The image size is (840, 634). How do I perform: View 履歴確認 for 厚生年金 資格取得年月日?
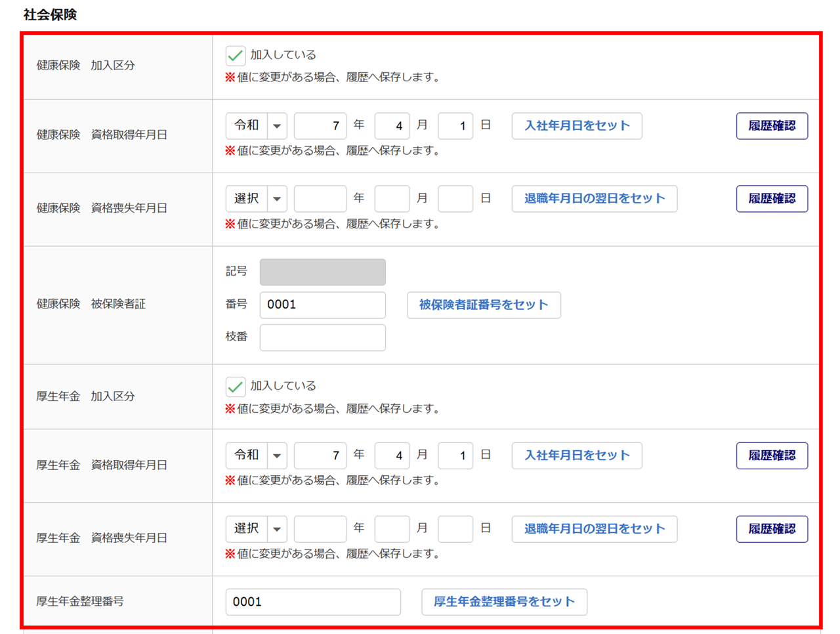coord(771,455)
